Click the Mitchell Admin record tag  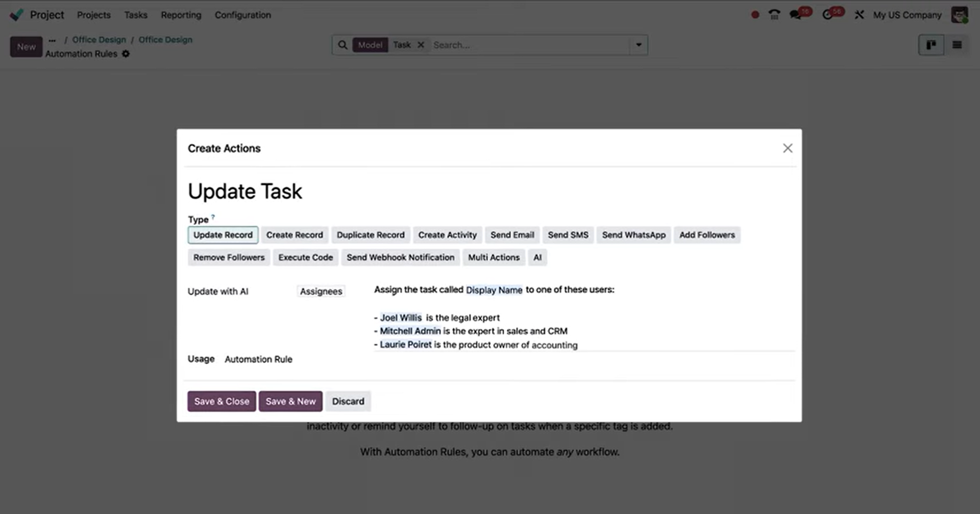(x=410, y=331)
